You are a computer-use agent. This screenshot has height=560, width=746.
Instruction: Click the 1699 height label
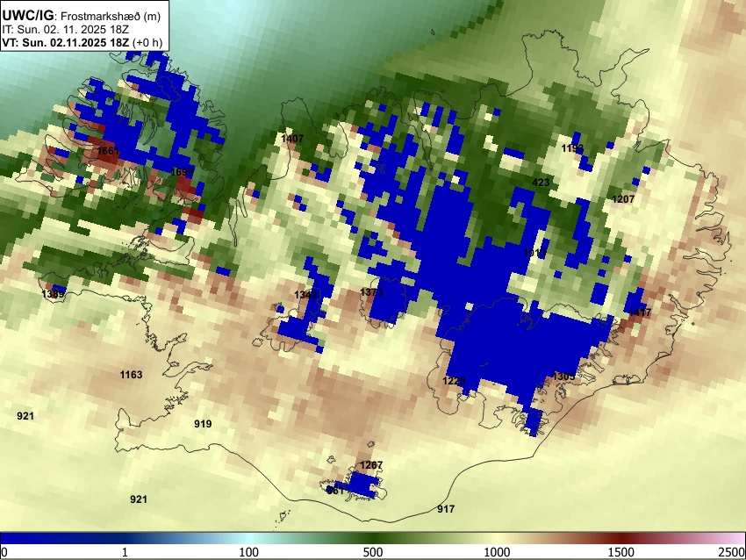[x=182, y=172]
